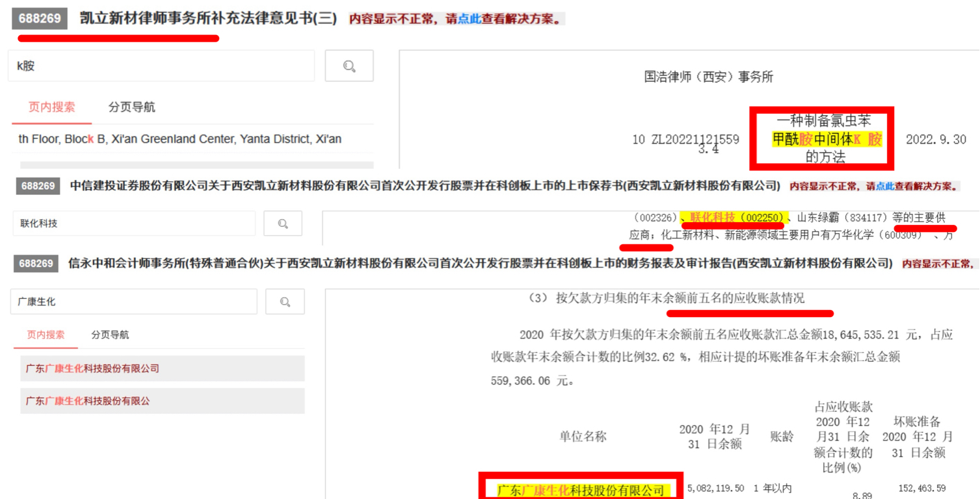This screenshot has width=980, height=499.
Task: Click highlighted '广东广康生化科技股份有限公司' table cell
Action: click(x=581, y=490)
